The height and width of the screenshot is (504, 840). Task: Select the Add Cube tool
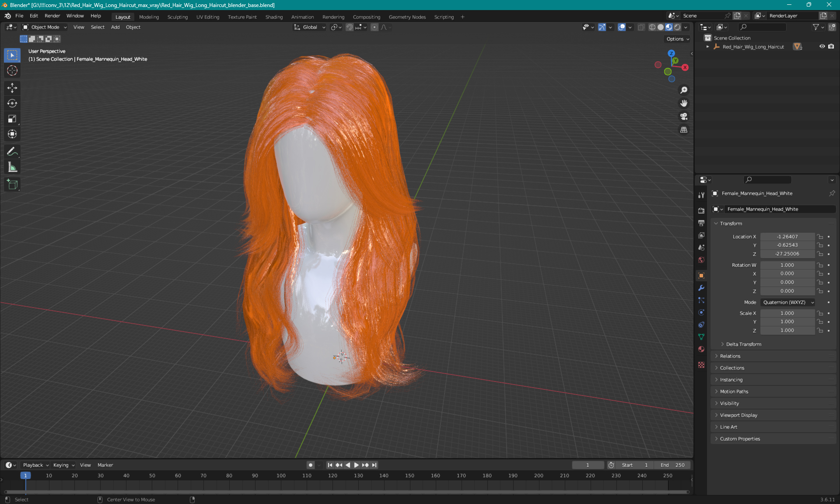click(12, 185)
